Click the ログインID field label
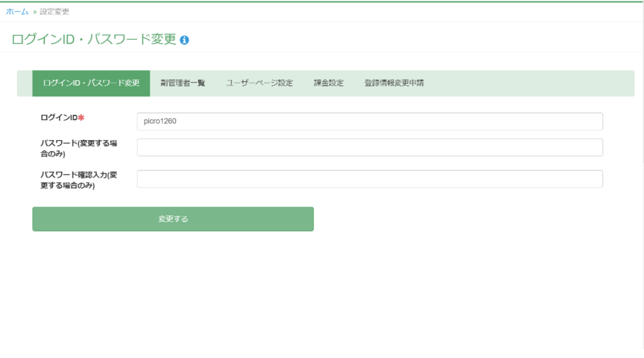644x358 pixels. click(x=62, y=117)
